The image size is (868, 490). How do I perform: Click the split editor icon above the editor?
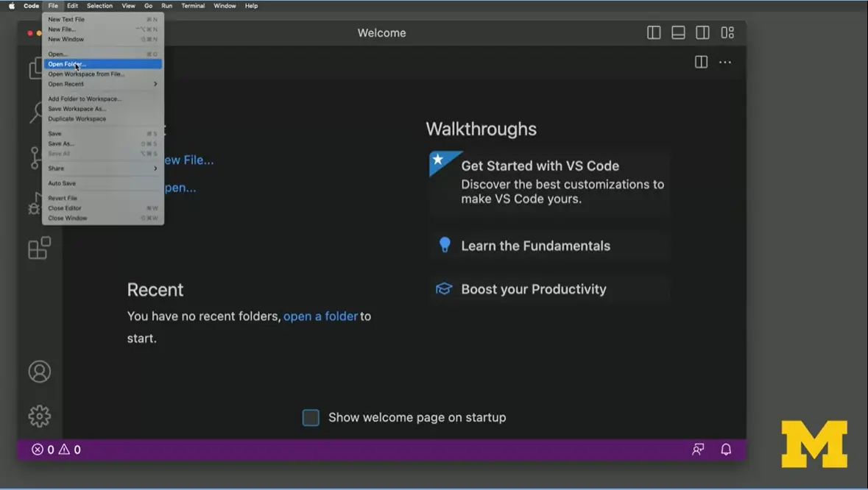700,62
